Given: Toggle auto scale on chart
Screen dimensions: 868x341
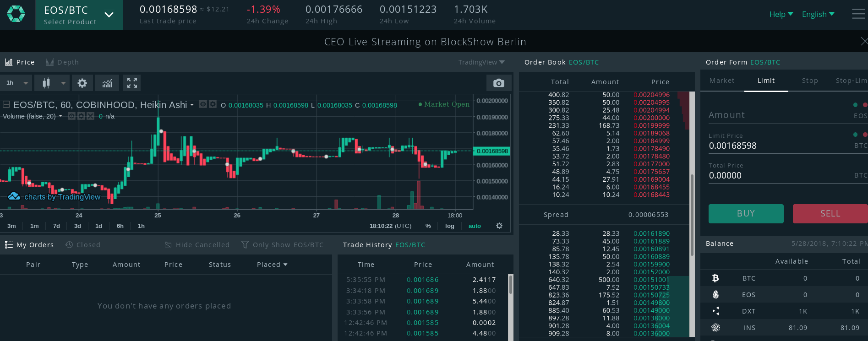Looking at the screenshot, I should coord(475,226).
